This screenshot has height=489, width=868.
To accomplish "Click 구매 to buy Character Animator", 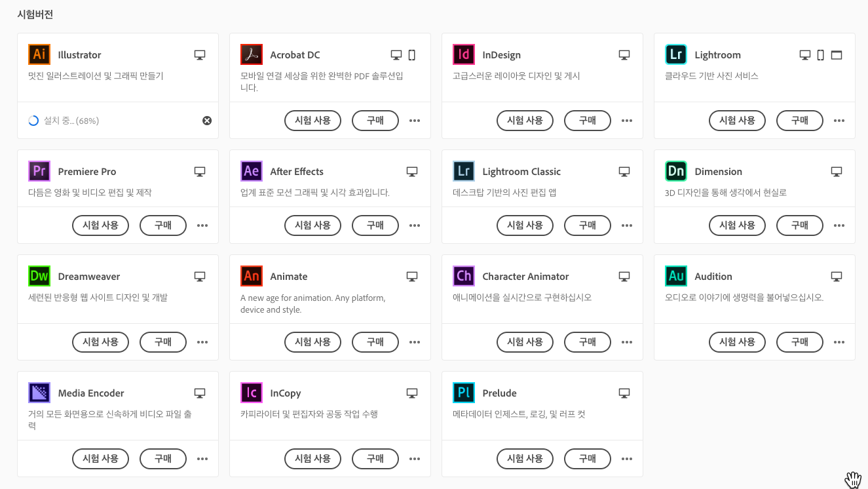I will coord(588,342).
